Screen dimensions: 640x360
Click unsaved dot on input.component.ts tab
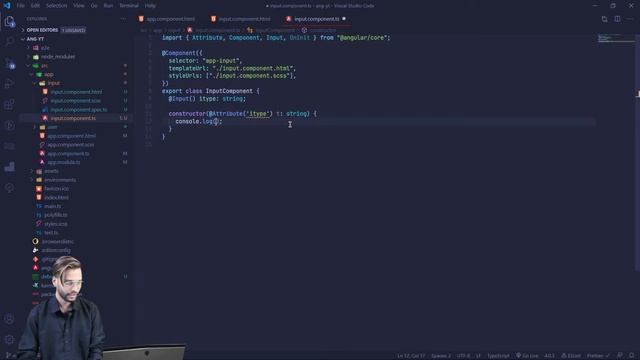click(x=344, y=19)
